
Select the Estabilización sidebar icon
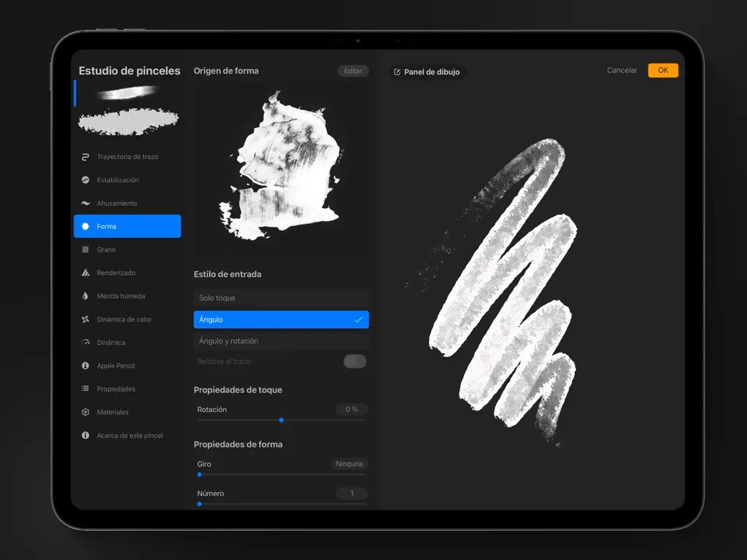(85, 180)
